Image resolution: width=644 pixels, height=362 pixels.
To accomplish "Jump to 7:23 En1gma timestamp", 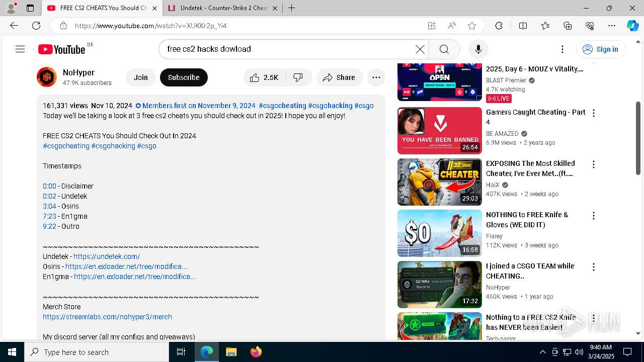I will 49,216.
